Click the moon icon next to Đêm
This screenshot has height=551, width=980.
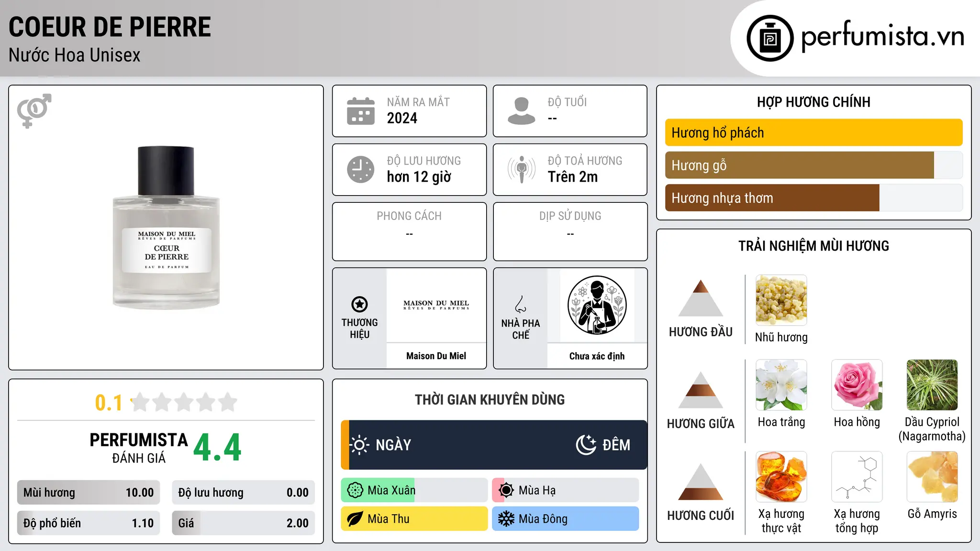pos(586,445)
